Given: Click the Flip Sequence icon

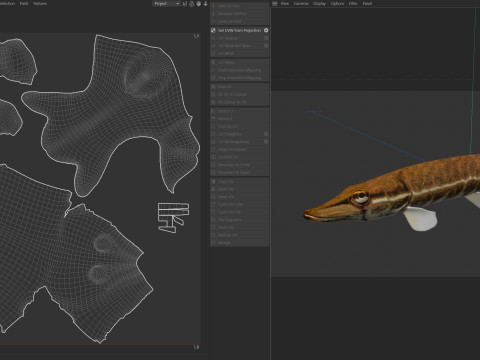Looking at the screenshot, I should click(213, 220).
